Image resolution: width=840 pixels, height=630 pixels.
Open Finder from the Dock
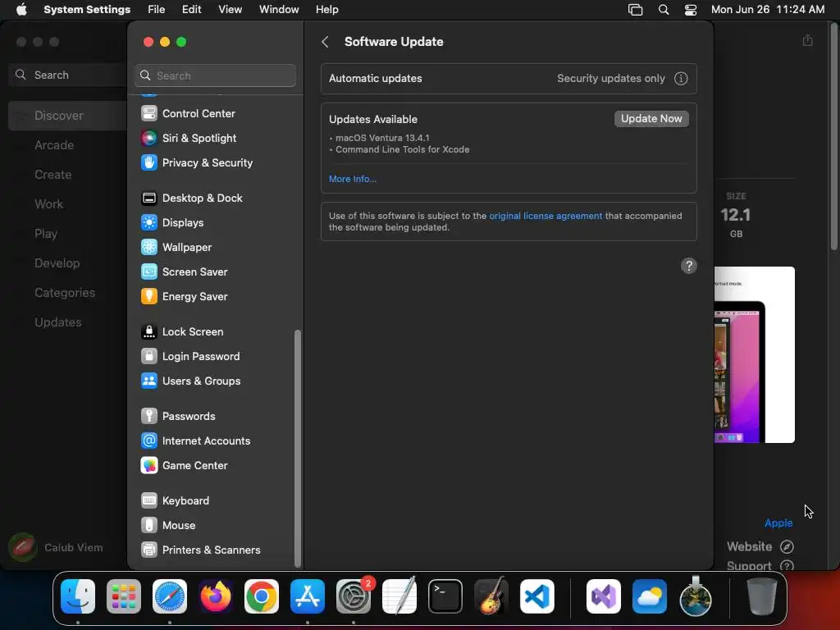click(78, 596)
